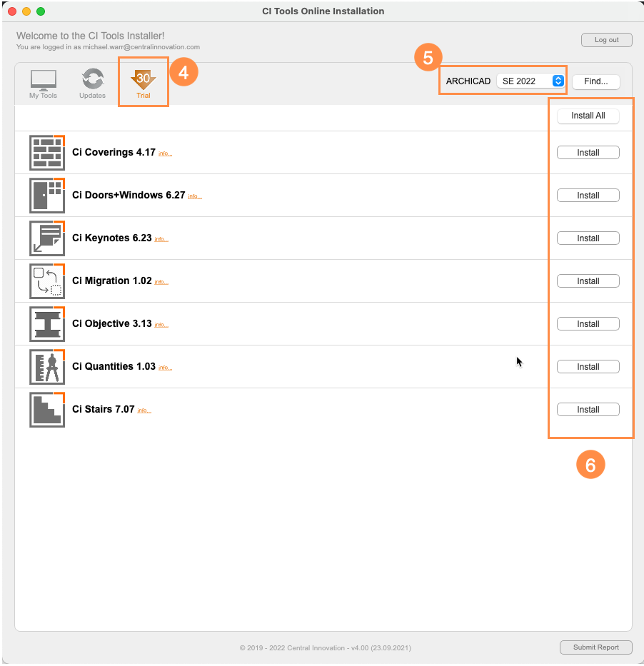This screenshot has height=666, width=644.
Task: Open info link for Ci Doors+Windows
Action: (195, 196)
